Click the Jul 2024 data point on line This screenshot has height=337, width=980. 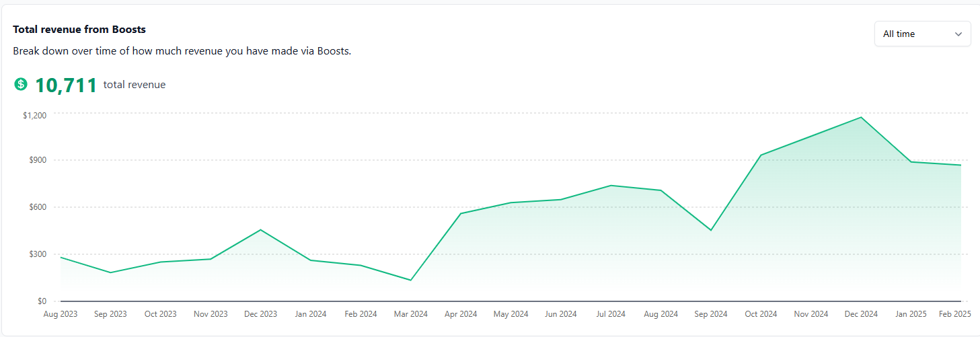click(611, 185)
